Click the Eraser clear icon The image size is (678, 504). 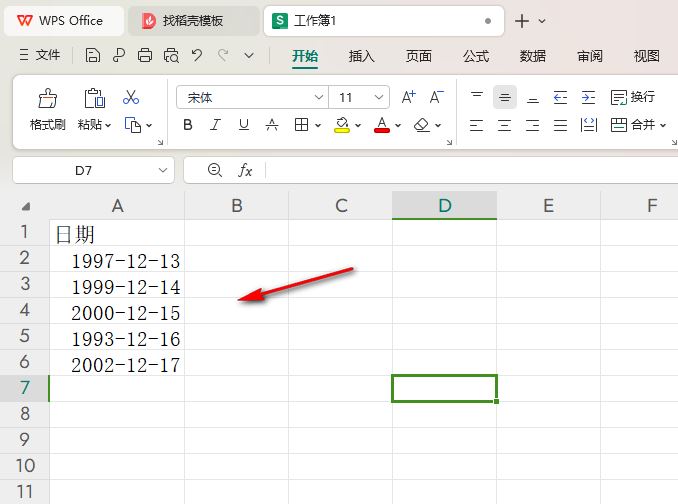pyautogui.click(x=422, y=125)
